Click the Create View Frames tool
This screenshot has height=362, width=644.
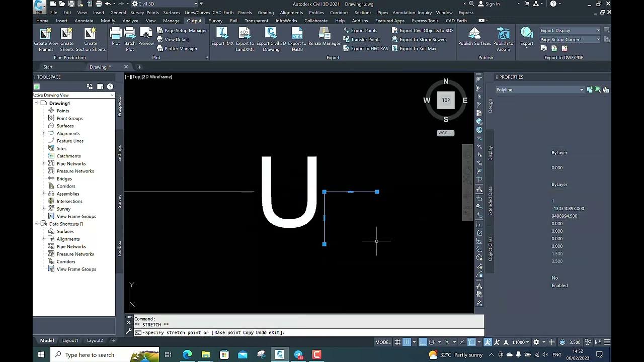click(46, 39)
